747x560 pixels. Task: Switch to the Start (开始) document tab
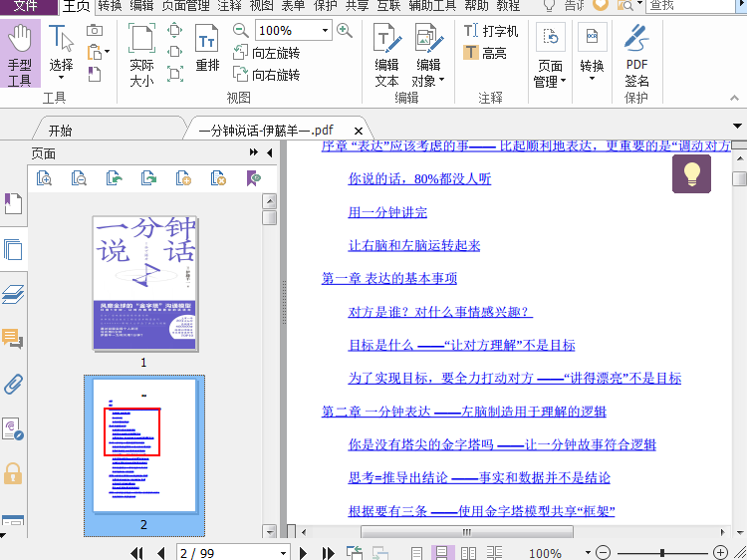[x=60, y=131]
